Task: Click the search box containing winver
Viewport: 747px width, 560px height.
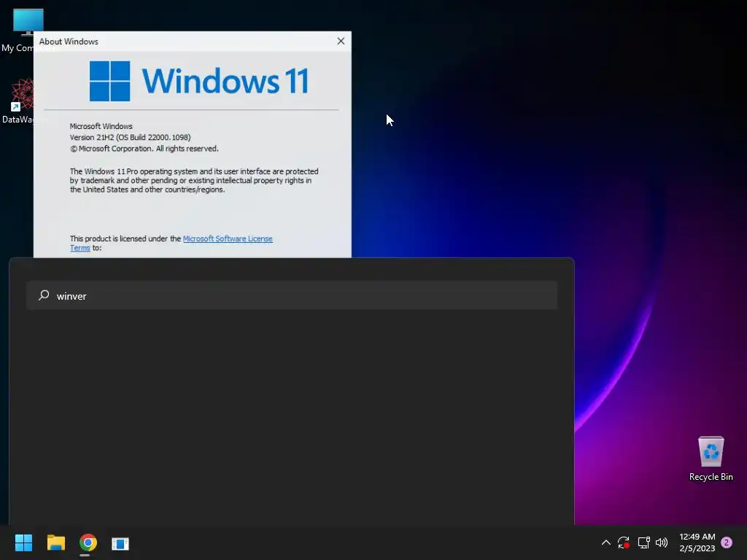Action: 292,296
